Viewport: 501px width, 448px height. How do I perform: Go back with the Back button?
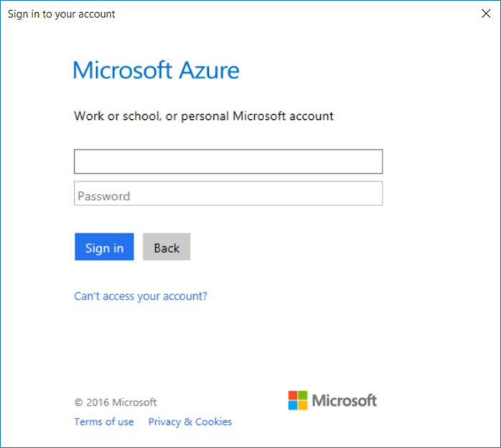tap(167, 247)
